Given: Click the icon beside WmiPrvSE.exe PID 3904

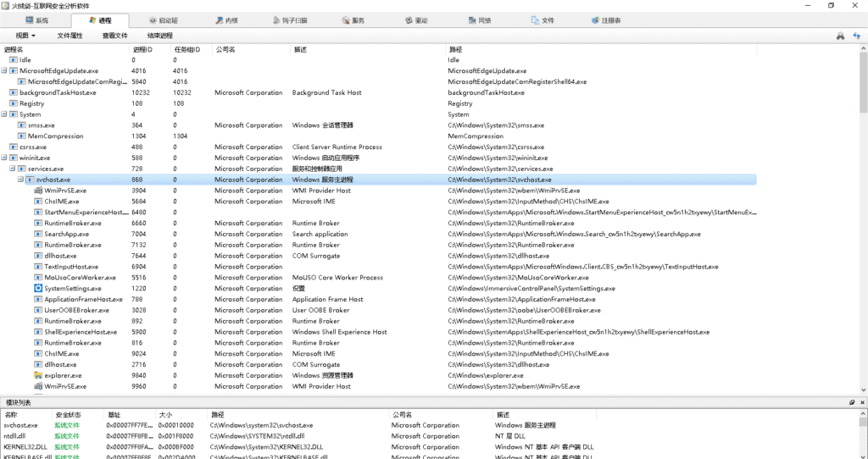Looking at the screenshot, I should click(38, 191).
